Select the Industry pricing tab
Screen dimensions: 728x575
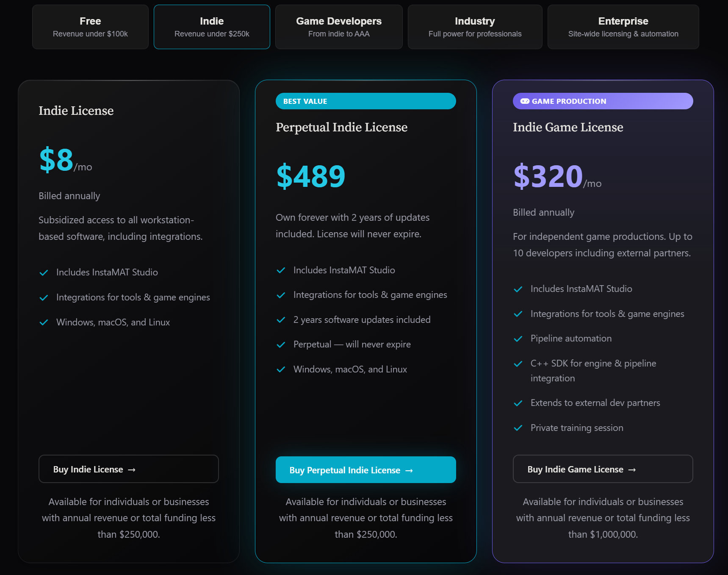pyautogui.click(x=475, y=27)
